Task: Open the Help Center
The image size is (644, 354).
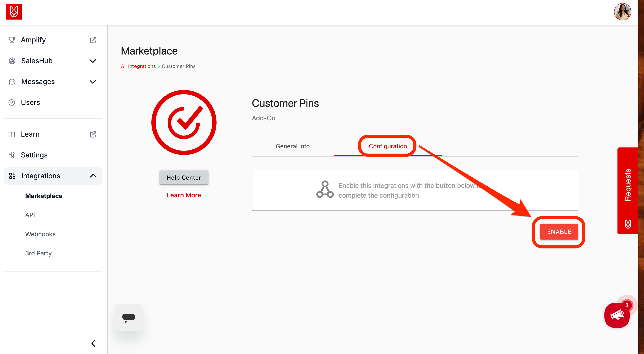Action: click(x=184, y=177)
